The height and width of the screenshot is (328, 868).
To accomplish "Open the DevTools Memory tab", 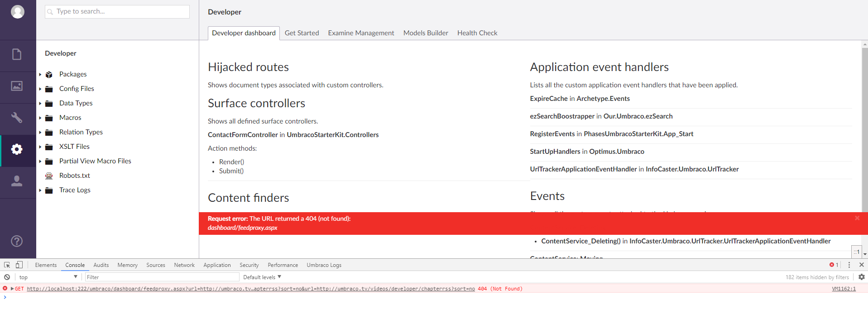I will point(127,265).
